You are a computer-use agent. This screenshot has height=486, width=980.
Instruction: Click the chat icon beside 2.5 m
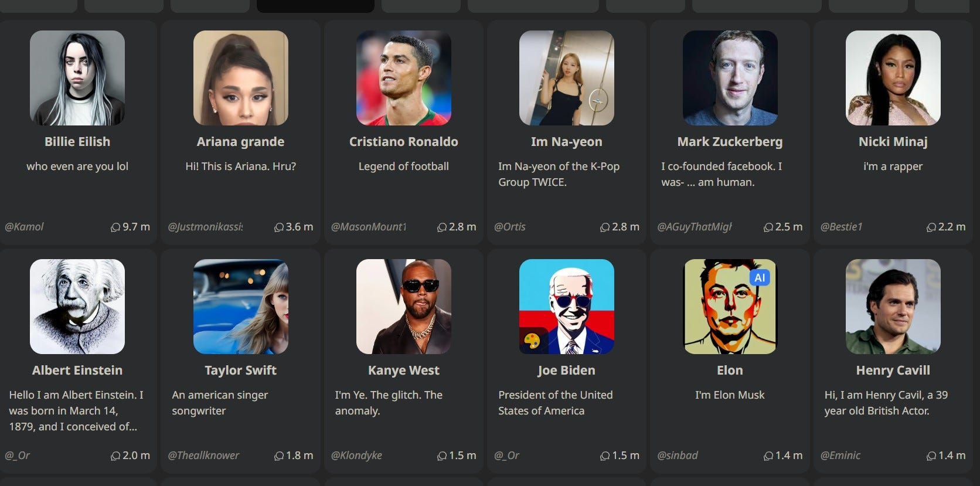(768, 227)
